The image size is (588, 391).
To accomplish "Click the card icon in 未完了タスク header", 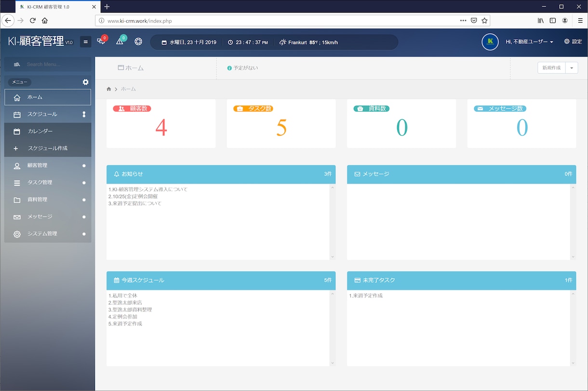I will coord(357,280).
